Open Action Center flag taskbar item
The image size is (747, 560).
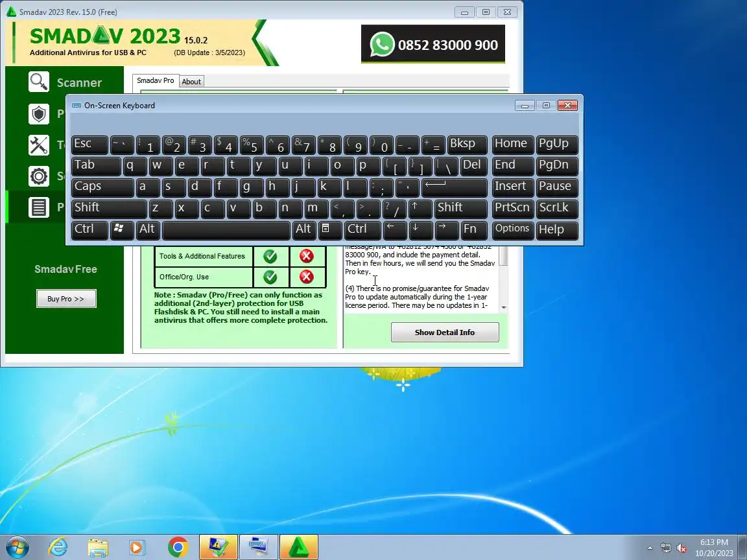coord(218,547)
